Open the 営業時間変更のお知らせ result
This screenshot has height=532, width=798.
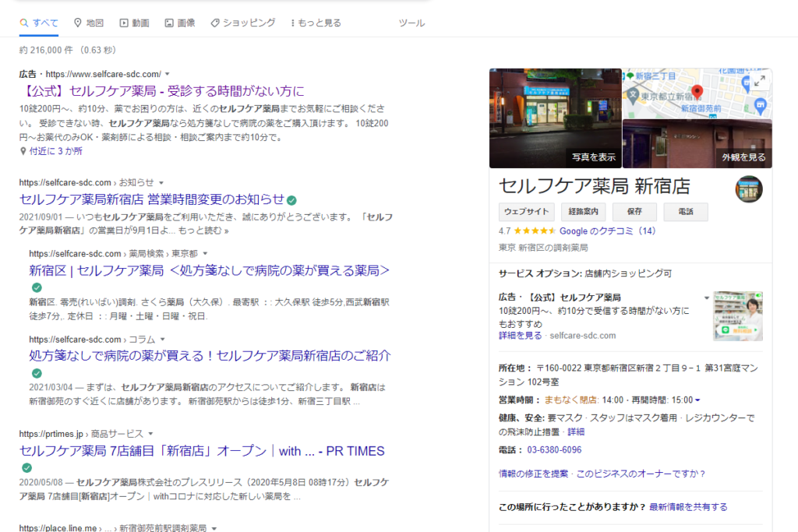click(x=152, y=199)
